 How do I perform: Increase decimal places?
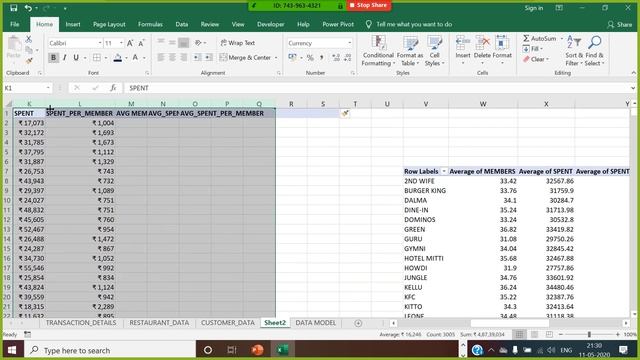pyautogui.click(x=336, y=58)
